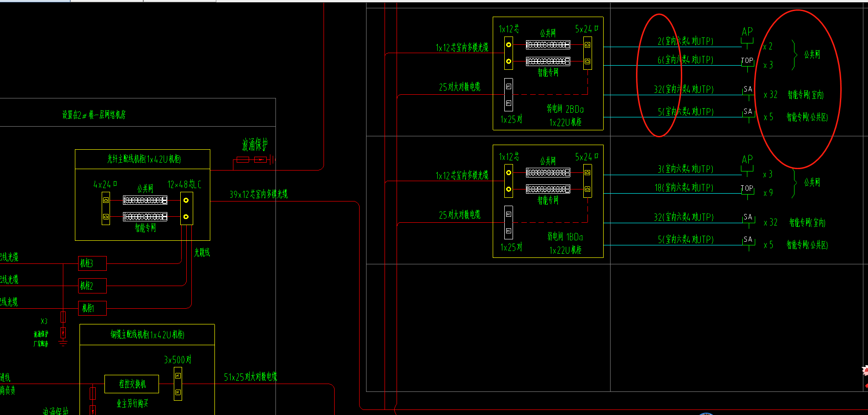
Task: Click upper yellow port icon under 4x24口
Action: [x=106, y=200]
